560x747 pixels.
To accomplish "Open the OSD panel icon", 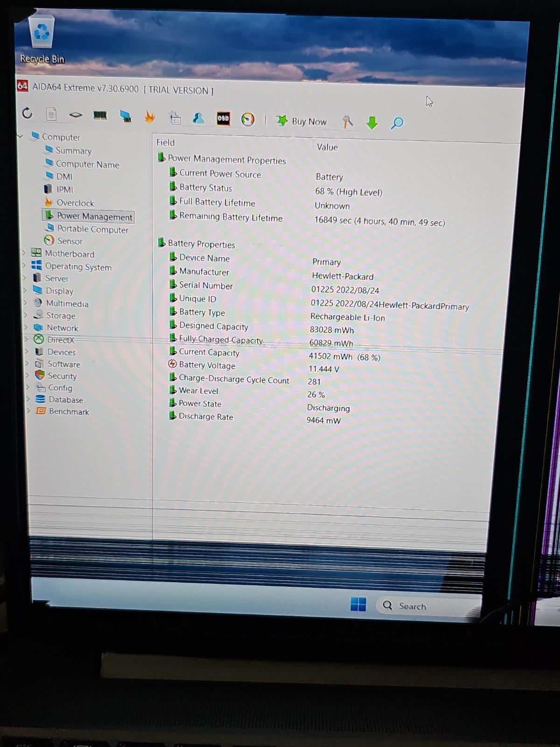I will (x=223, y=119).
